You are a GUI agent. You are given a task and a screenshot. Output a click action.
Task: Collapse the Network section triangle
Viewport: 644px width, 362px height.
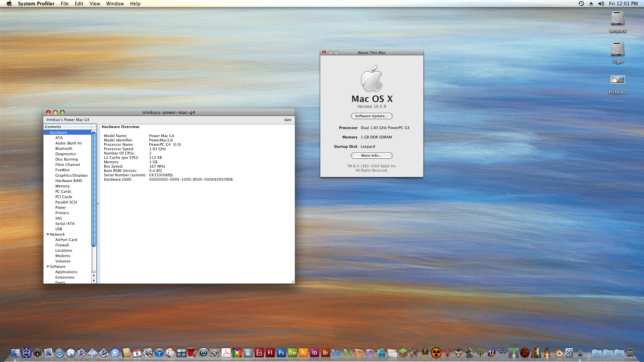(48, 234)
